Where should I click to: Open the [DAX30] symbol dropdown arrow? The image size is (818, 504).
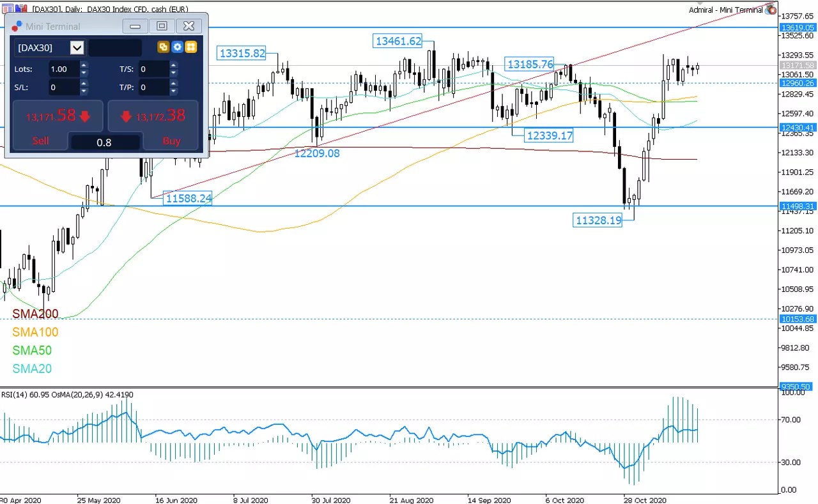(77, 48)
